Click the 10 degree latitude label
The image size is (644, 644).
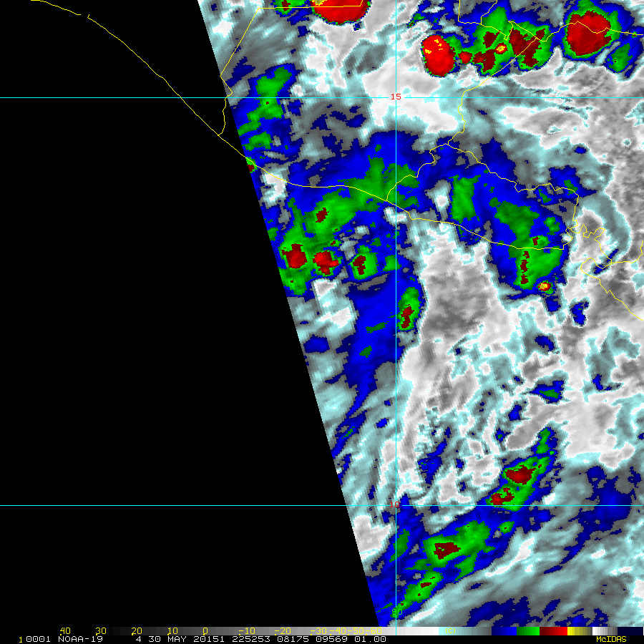[x=394, y=504]
